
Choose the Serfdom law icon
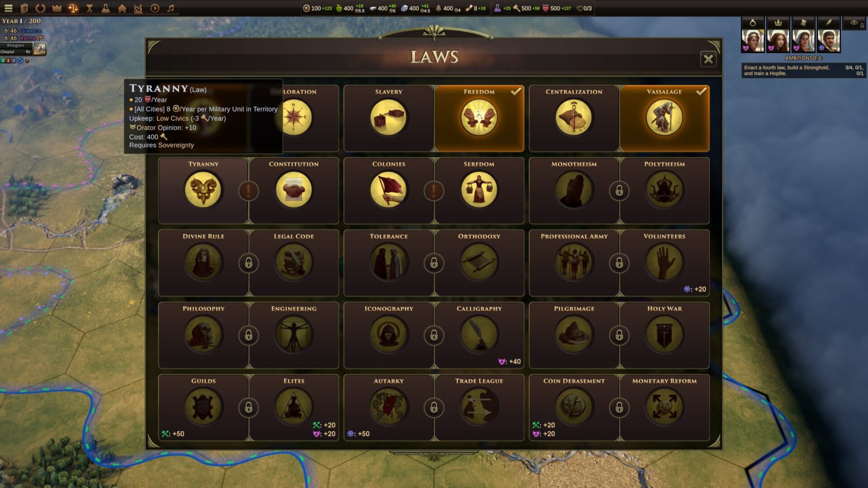479,190
